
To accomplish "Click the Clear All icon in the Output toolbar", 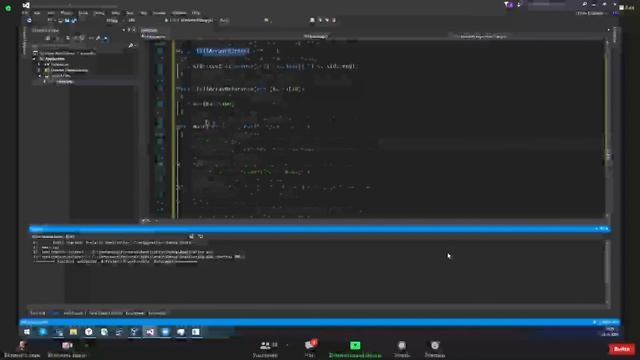I will 191,237.
